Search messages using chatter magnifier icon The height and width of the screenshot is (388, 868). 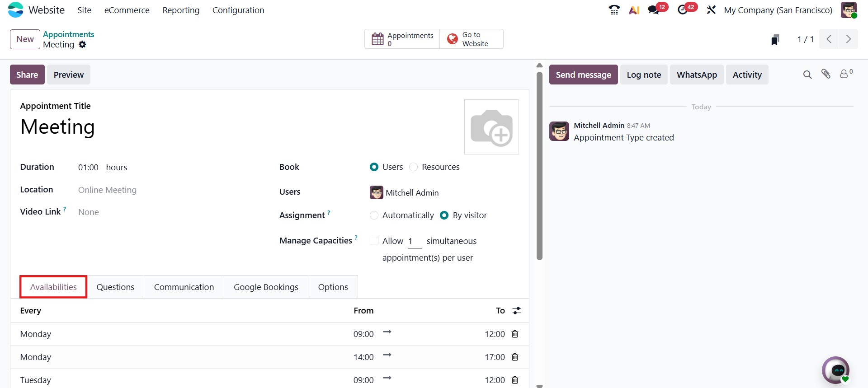807,75
